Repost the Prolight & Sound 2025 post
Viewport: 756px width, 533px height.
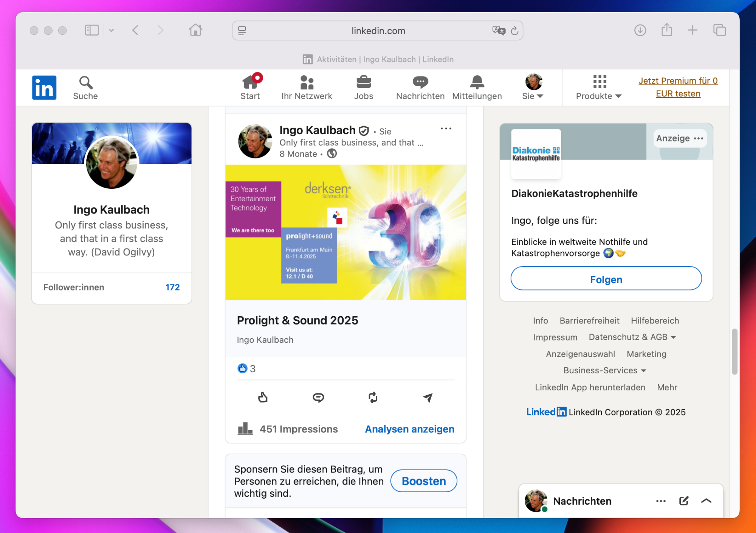373,397
